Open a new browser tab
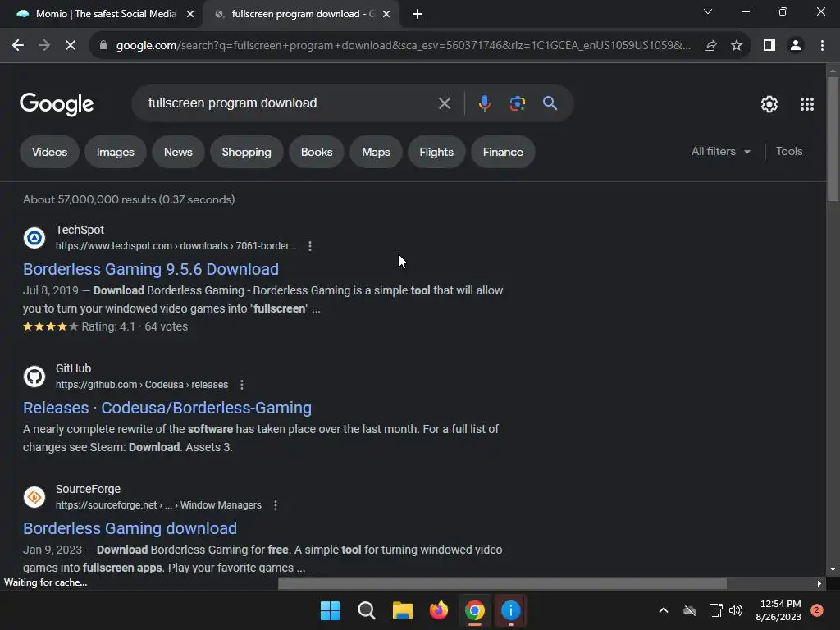This screenshot has width=840, height=630. (x=418, y=14)
